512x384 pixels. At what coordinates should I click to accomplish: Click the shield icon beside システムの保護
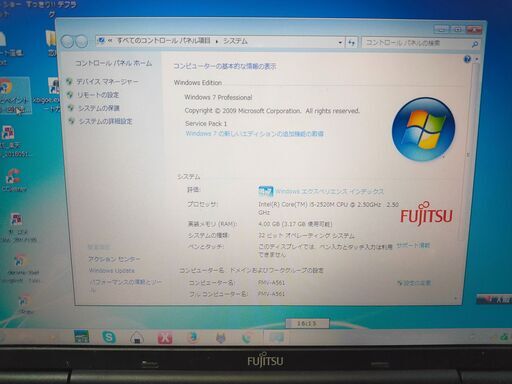[x=70, y=108]
